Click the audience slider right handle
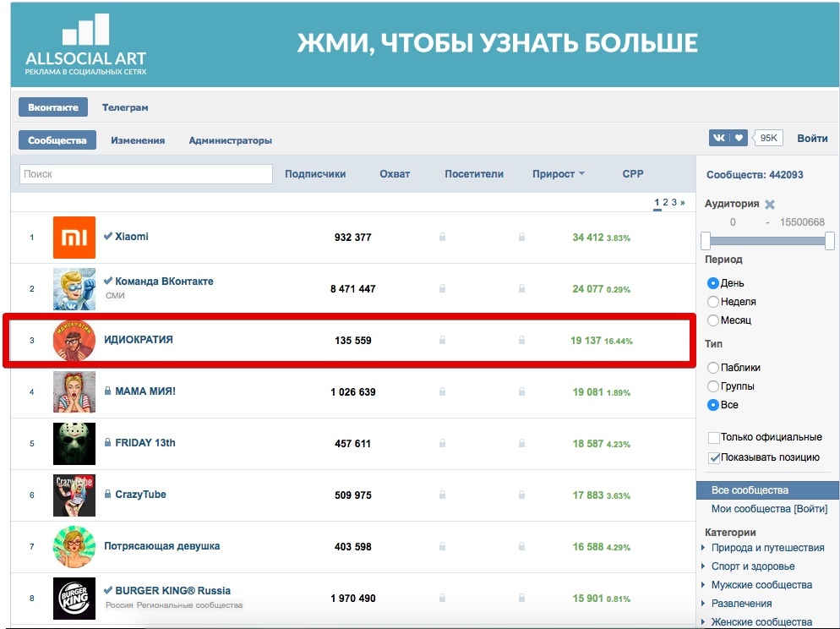The height and width of the screenshot is (629, 840). [830, 241]
